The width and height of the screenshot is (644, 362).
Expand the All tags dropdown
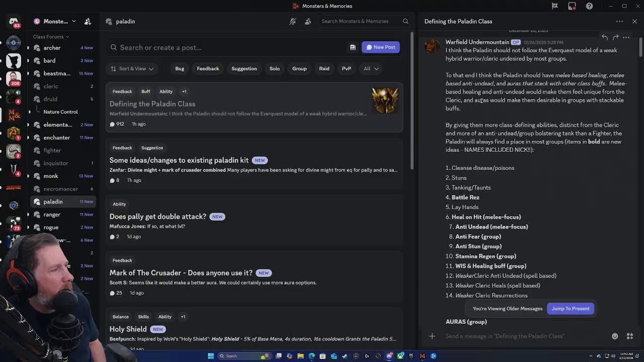point(371,68)
